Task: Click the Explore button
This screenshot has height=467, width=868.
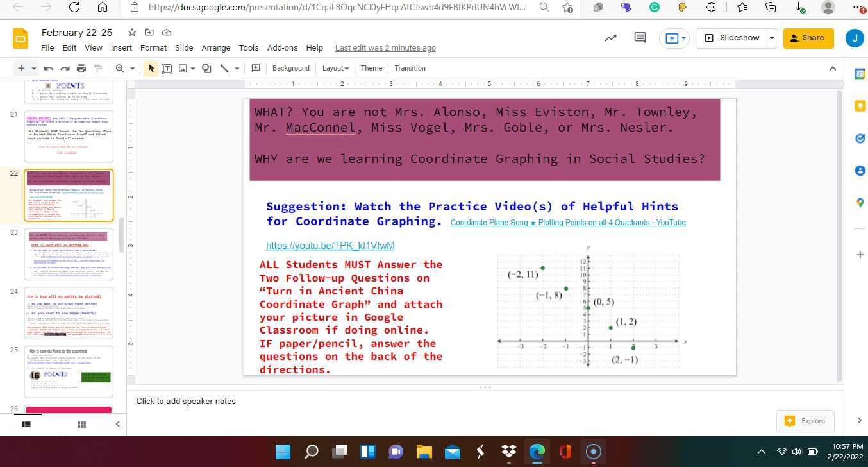Action: (805, 421)
